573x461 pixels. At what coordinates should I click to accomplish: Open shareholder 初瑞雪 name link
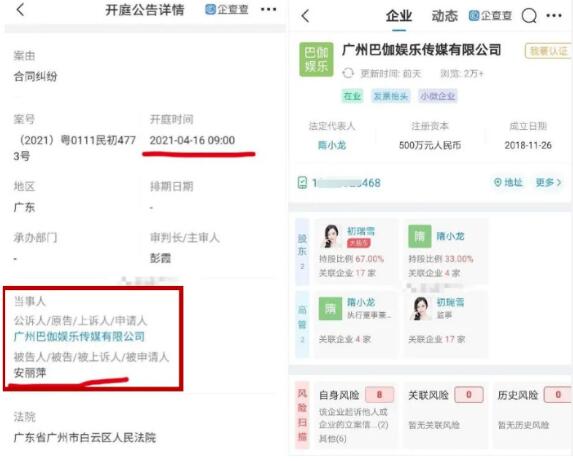coord(361,231)
